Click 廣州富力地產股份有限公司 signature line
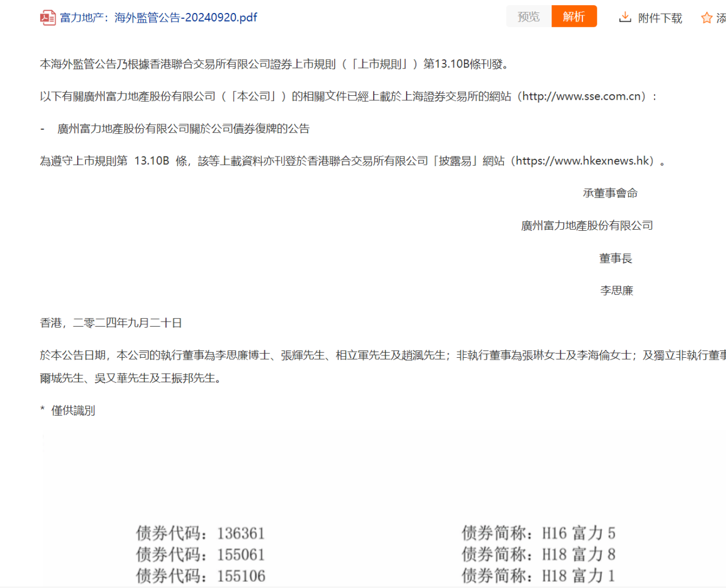The image size is (726, 588). pyautogui.click(x=587, y=226)
